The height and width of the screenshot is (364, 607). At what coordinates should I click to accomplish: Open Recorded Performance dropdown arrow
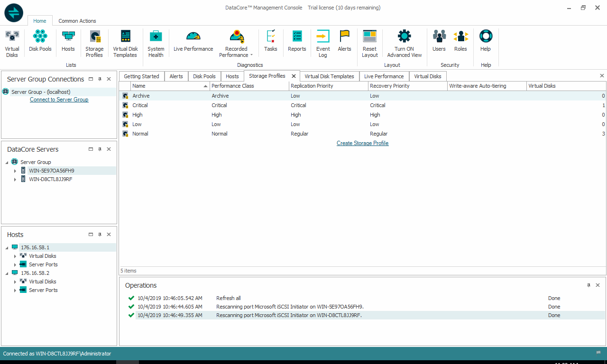[251, 55]
